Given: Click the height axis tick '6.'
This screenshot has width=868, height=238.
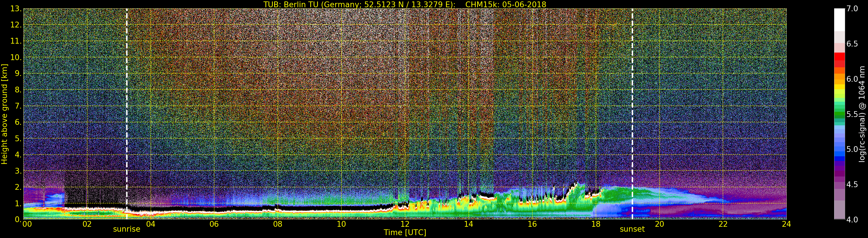Looking at the screenshot, I should [x=18, y=122].
